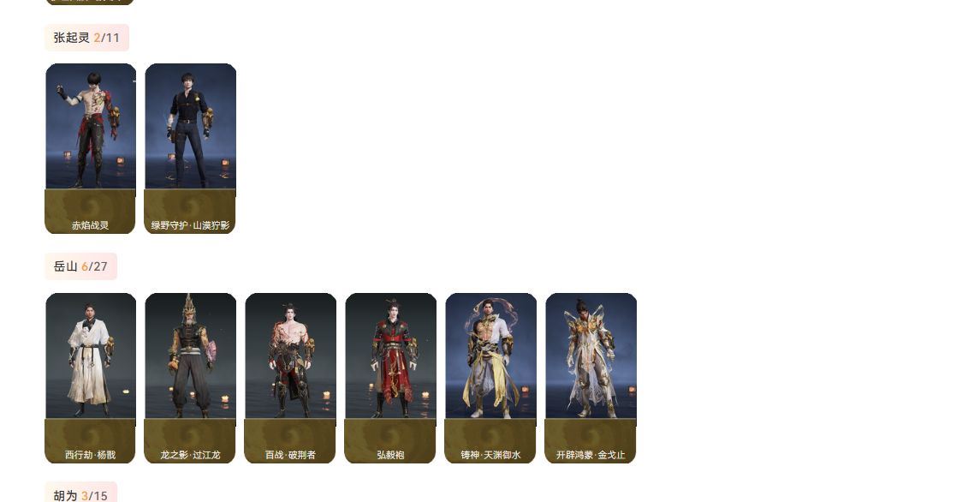Select the 岳山 6/27 hero label
Image resolution: width=980 pixels, height=502 pixels.
tap(80, 266)
